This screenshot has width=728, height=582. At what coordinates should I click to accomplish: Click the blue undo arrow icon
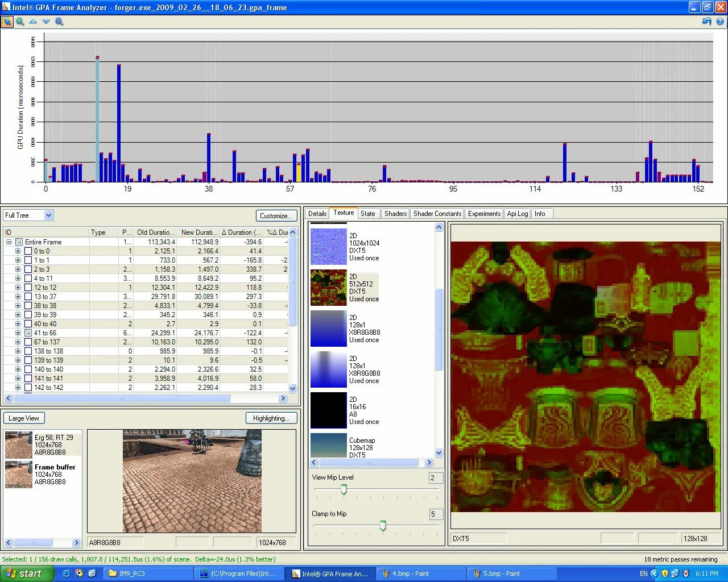tap(706, 22)
